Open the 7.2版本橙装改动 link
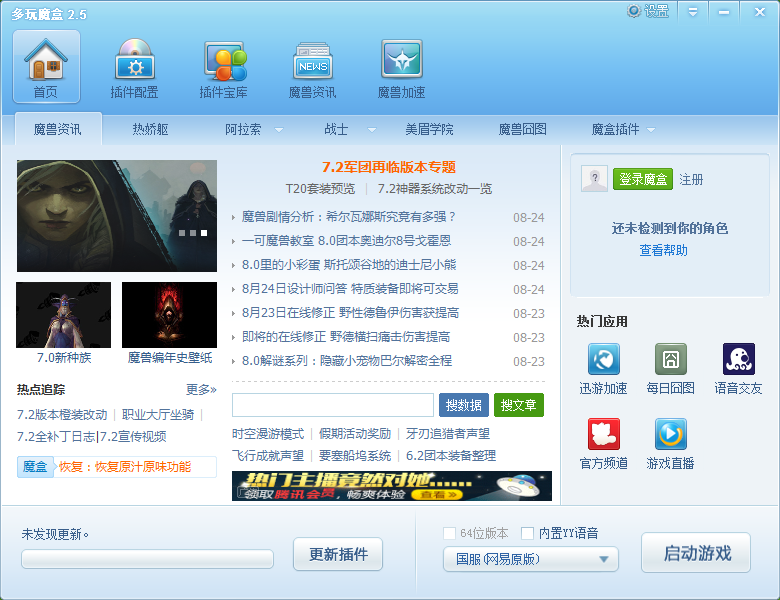The height and width of the screenshot is (600, 780). click(62, 414)
